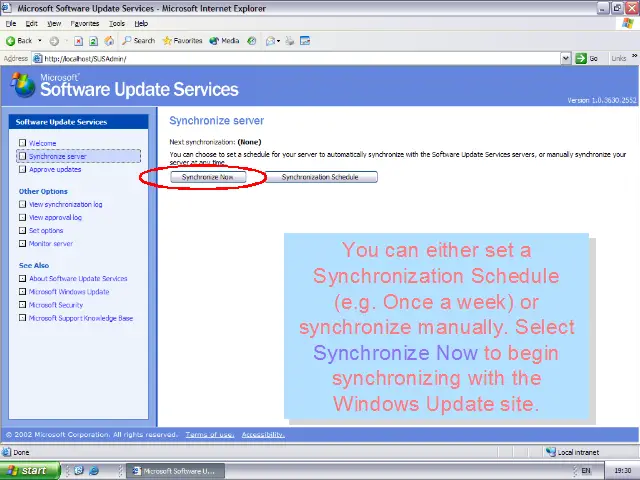This screenshot has width=640, height=480.
Task: Click the Version 1.0.3630.2552 text
Action: pos(602,100)
